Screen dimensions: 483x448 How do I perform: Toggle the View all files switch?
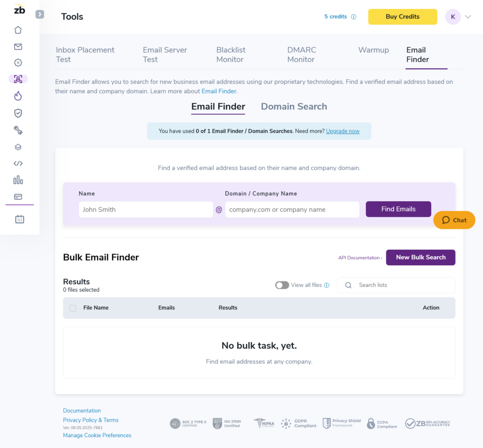(282, 285)
